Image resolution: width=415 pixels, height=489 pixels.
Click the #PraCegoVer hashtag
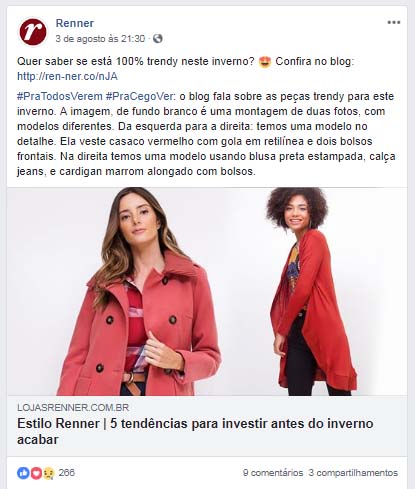(x=139, y=97)
